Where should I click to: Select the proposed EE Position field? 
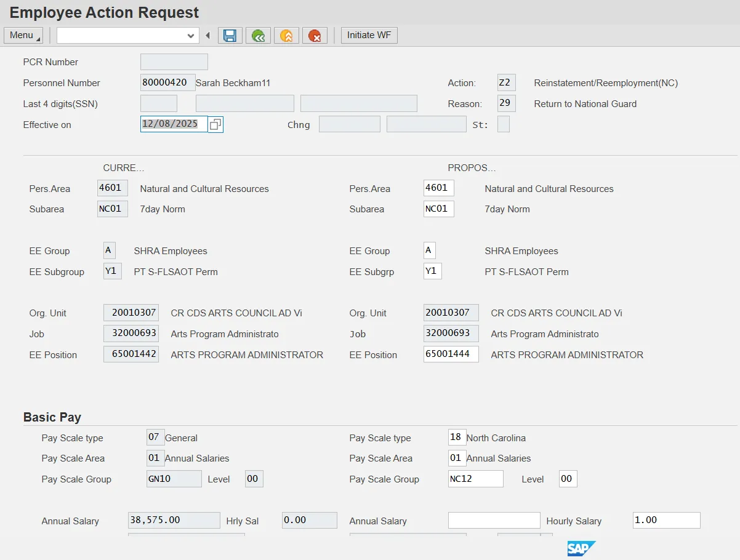(451, 354)
